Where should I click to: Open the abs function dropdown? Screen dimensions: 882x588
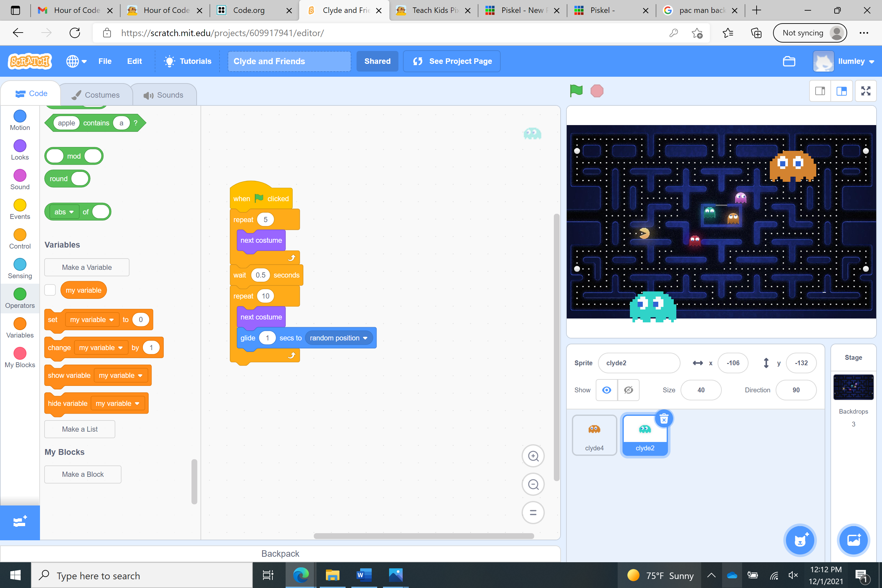tap(64, 212)
